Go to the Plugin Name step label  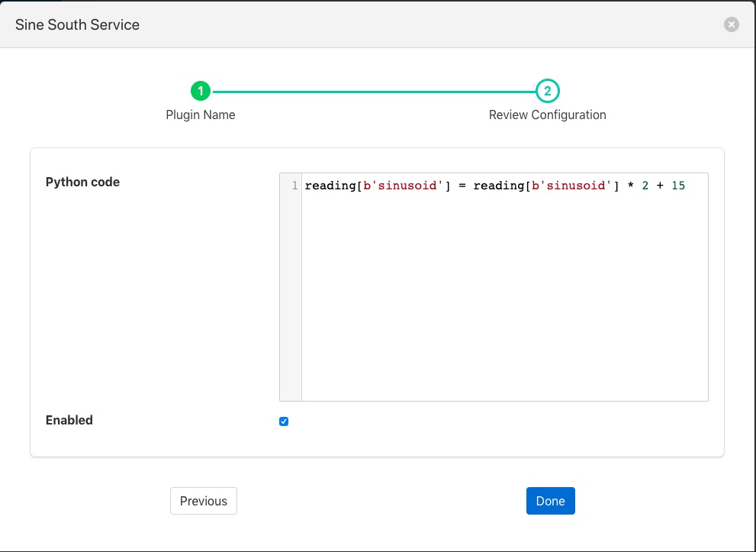(201, 115)
